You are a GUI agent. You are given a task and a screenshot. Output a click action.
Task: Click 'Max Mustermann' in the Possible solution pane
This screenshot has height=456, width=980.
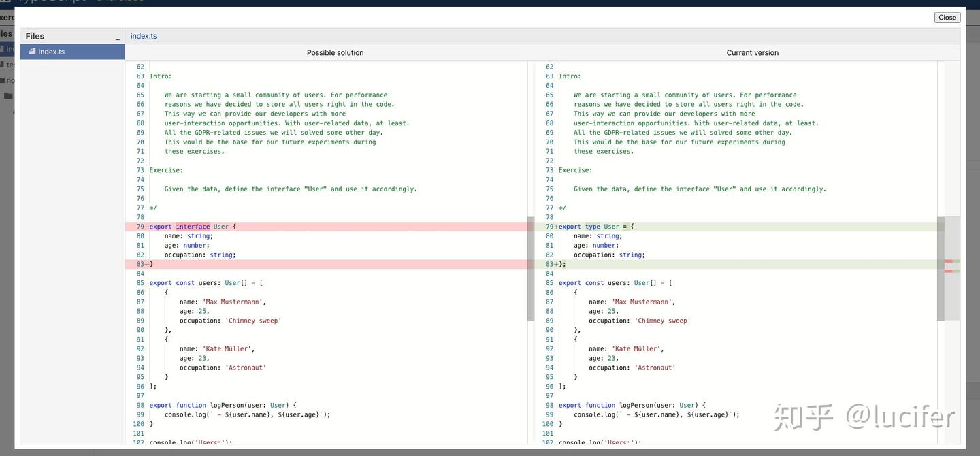(x=233, y=302)
